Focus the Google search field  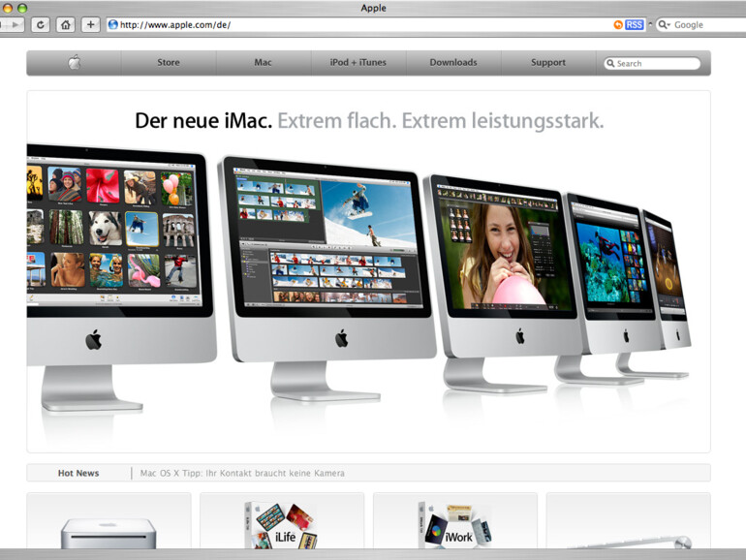pyautogui.click(x=701, y=25)
